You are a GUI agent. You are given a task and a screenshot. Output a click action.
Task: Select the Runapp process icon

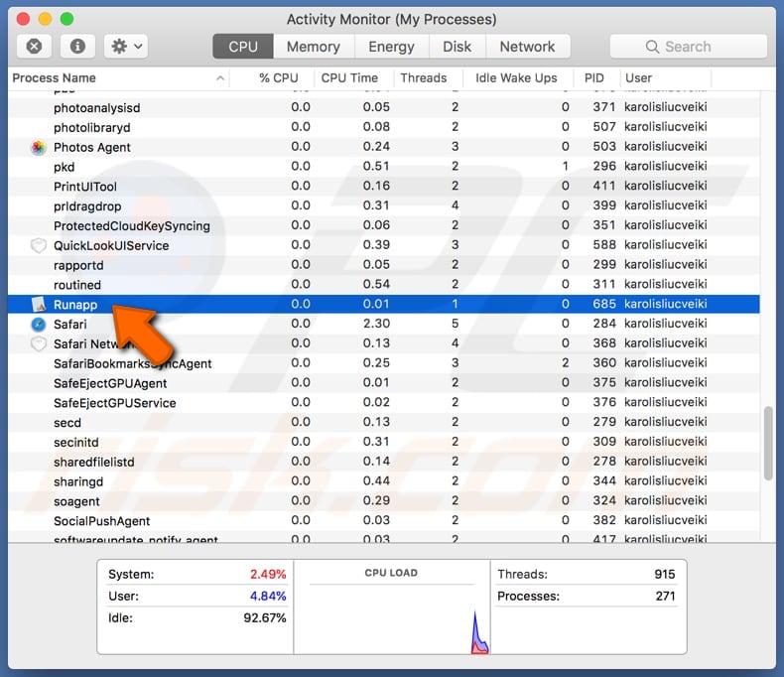click(39, 305)
